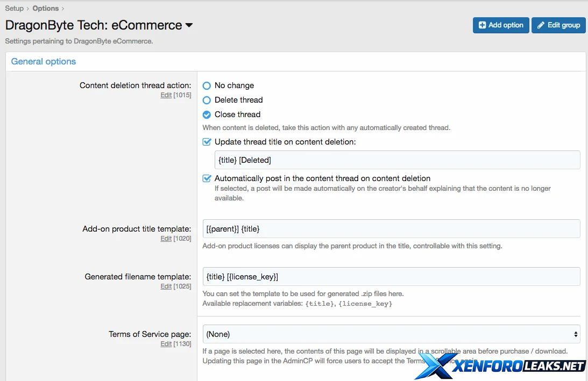Open Edit link under Generated filename template
588x381 pixels.
click(166, 286)
